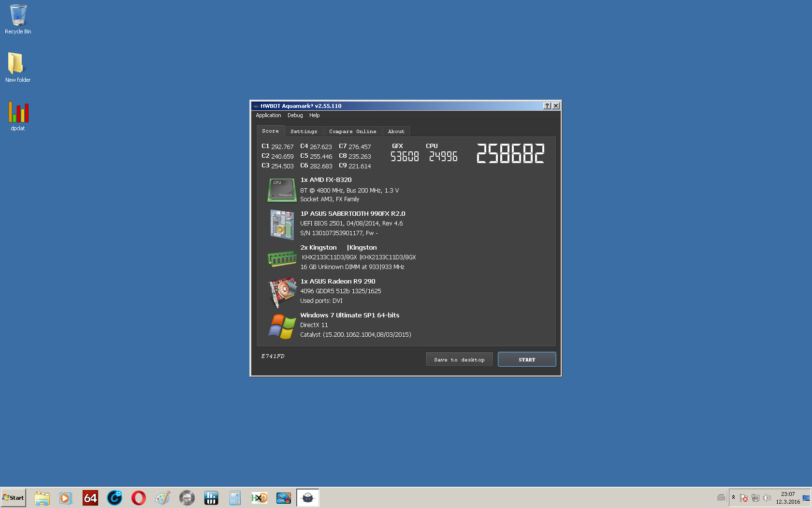The height and width of the screenshot is (508, 812).
Task: Switch to the Settings tab
Action: pos(304,132)
